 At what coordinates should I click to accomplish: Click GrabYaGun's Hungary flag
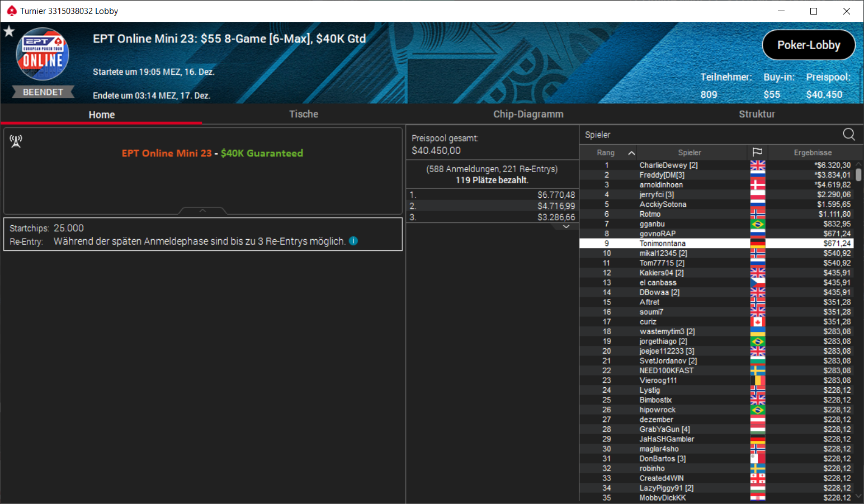[758, 429]
